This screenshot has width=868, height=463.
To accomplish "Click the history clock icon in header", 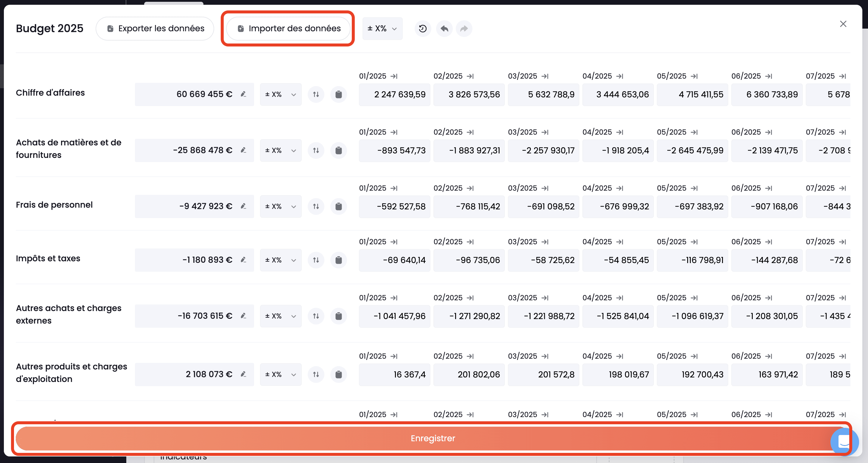I will coord(423,29).
